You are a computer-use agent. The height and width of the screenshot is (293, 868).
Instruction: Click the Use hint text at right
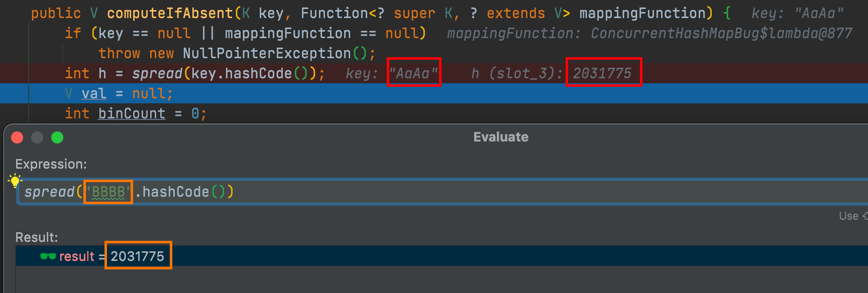point(849,216)
